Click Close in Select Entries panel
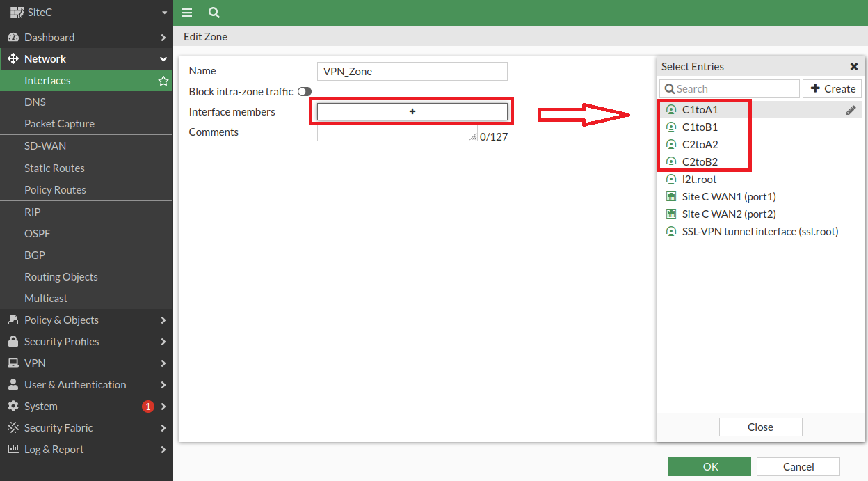This screenshot has height=481, width=868. click(x=761, y=427)
